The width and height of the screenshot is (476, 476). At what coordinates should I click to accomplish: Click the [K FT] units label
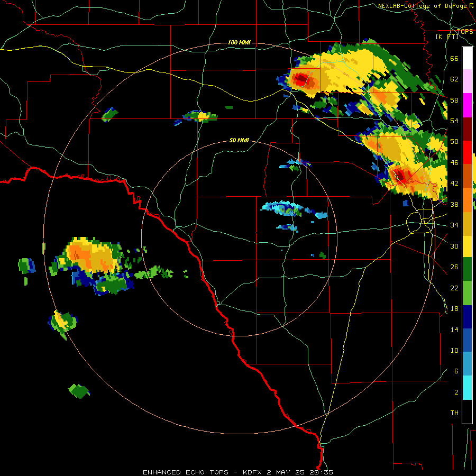pyautogui.click(x=447, y=37)
